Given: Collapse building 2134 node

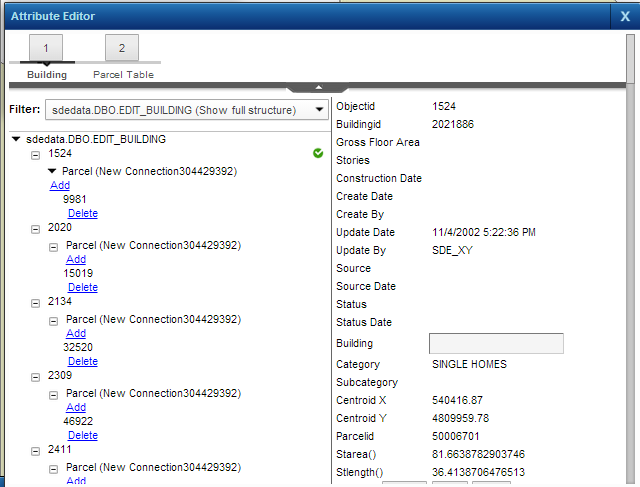Looking at the screenshot, I should click(36, 303).
